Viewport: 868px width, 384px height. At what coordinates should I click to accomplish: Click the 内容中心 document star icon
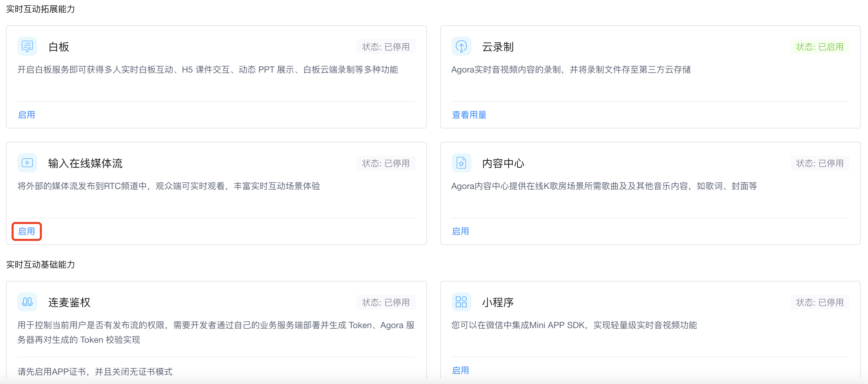(x=461, y=163)
